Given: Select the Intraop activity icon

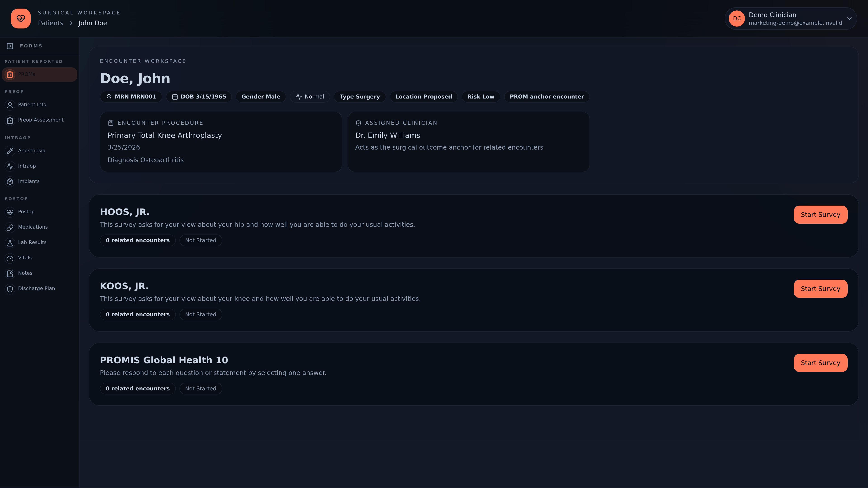Looking at the screenshot, I should [x=10, y=166].
